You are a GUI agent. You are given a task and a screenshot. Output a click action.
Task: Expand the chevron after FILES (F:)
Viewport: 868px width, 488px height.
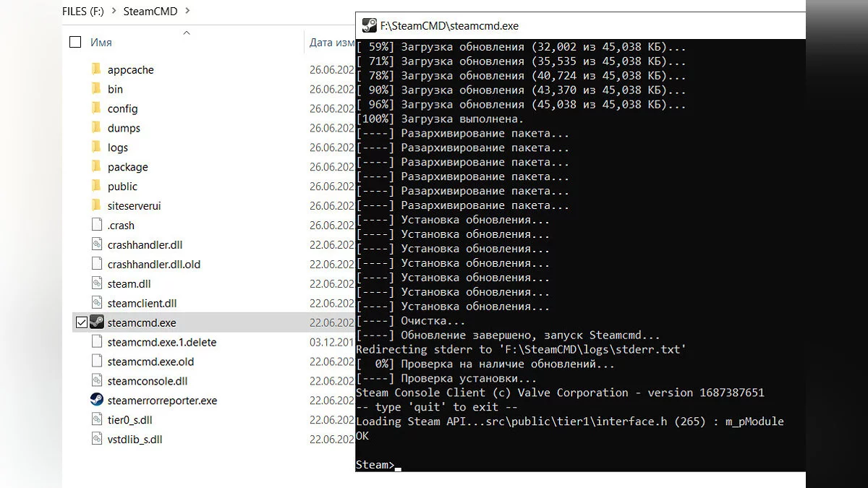[114, 11]
